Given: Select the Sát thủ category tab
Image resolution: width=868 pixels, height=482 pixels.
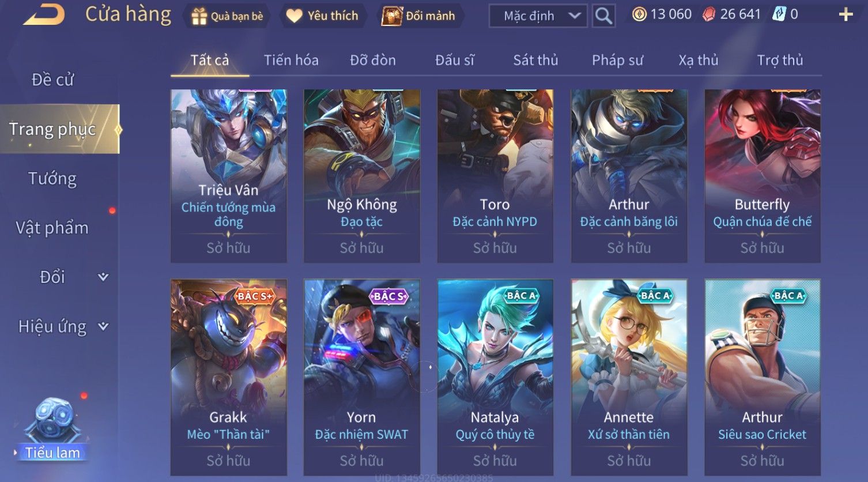Looking at the screenshot, I should [x=535, y=60].
